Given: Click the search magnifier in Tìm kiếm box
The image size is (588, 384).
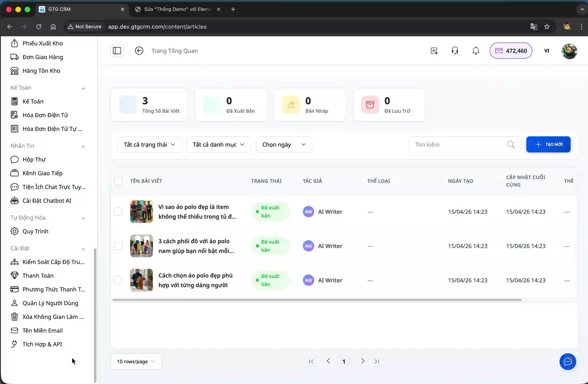Looking at the screenshot, I should [511, 145].
